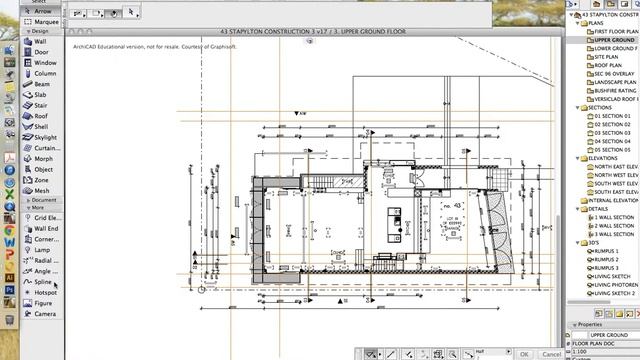Viewport: 640px width, 360px height.
Task: Expand the Document toolbox section
Action: (x=28, y=200)
